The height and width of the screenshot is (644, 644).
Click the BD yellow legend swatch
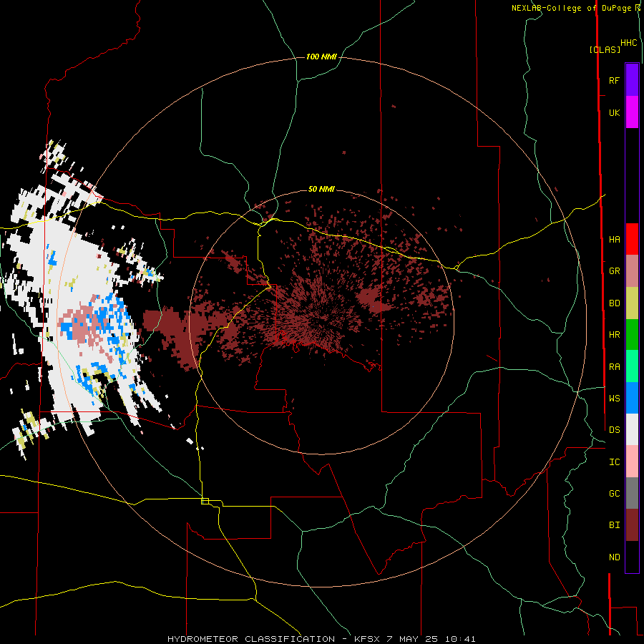[x=632, y=303]
